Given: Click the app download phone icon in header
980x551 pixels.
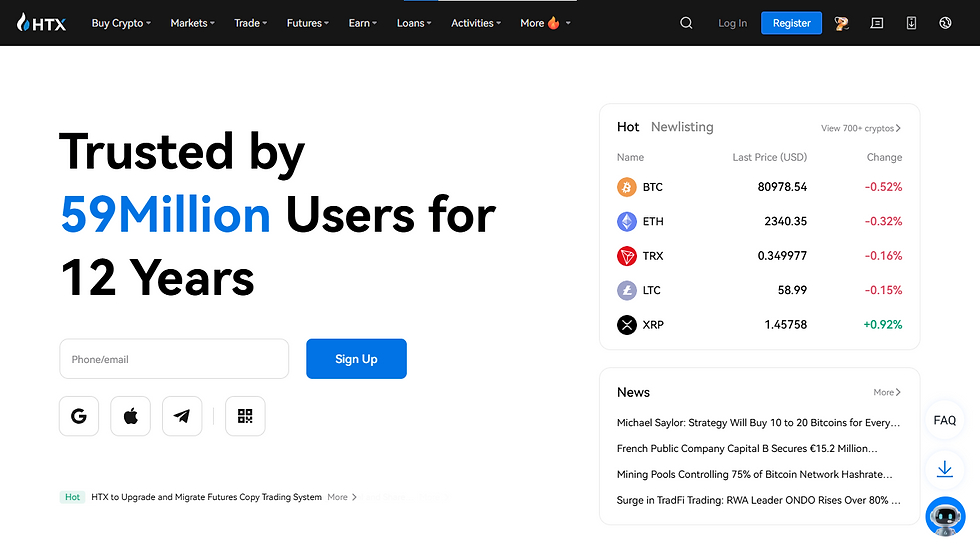Looking at the screenshot, I should [911, 23].
